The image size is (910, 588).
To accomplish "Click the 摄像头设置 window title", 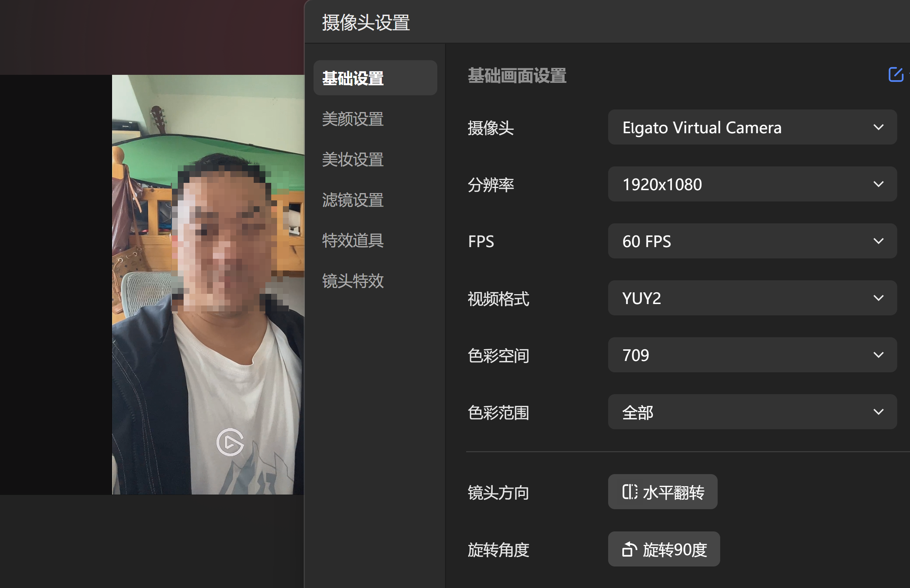I will tap(365, 23).
